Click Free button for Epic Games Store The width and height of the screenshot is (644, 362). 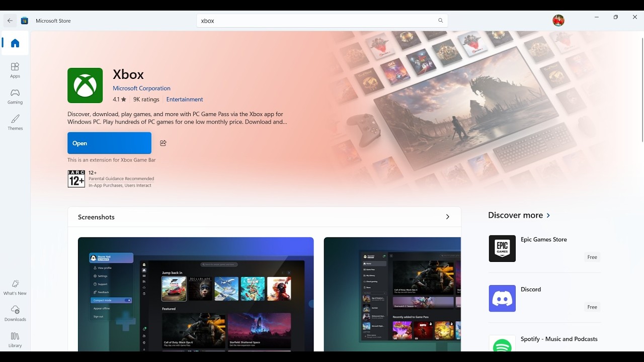pos(592,257)
